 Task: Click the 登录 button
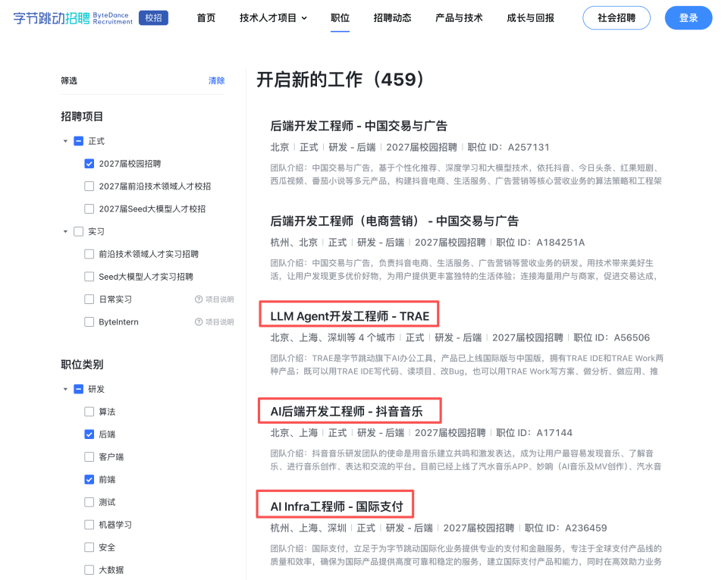pyautogui.click(x=689, y=18)
